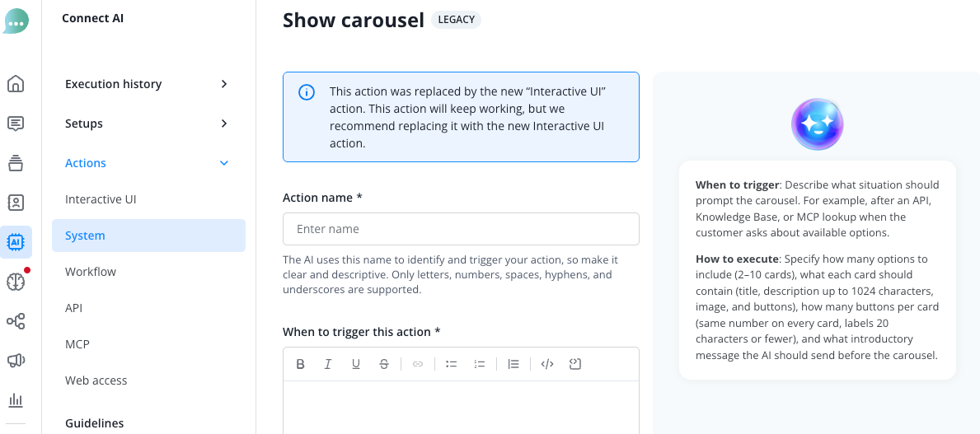Collapse the Actions section chevron
Image resolution: width=980 pixels, height=434 pixels.
tap(224, 163)
